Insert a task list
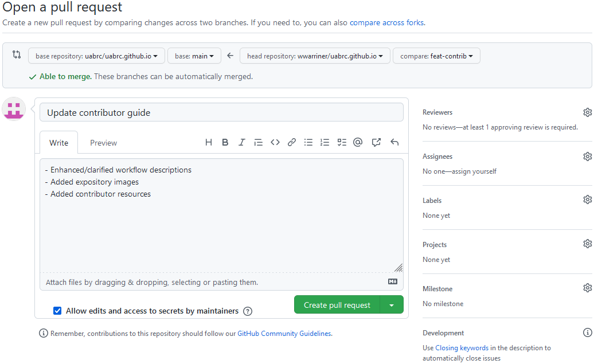Image resolution: width=594 pixels, height=364 pixels. [x=342, y=143]
